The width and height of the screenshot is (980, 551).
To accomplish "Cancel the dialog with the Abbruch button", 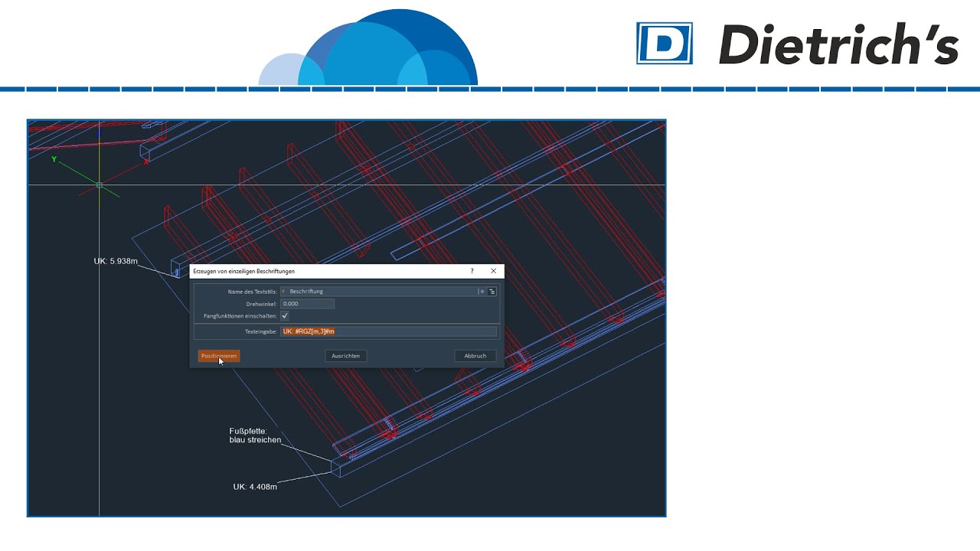I will point(475,356).
